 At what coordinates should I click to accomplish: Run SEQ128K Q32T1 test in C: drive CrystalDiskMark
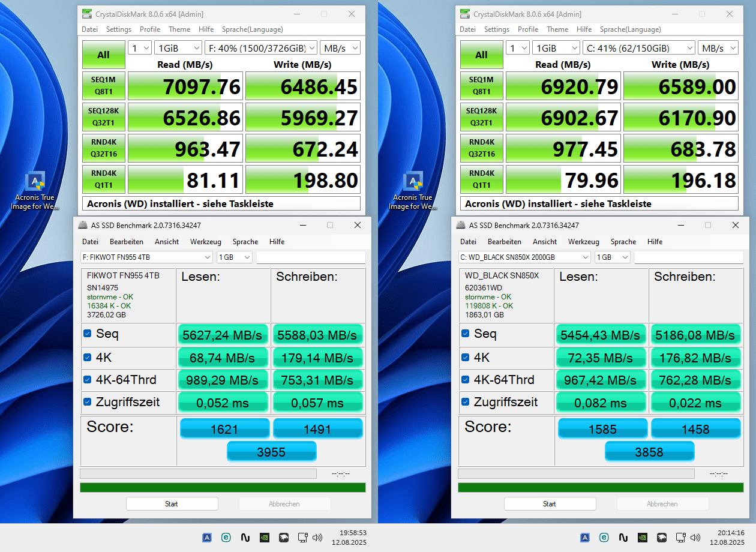481,117
